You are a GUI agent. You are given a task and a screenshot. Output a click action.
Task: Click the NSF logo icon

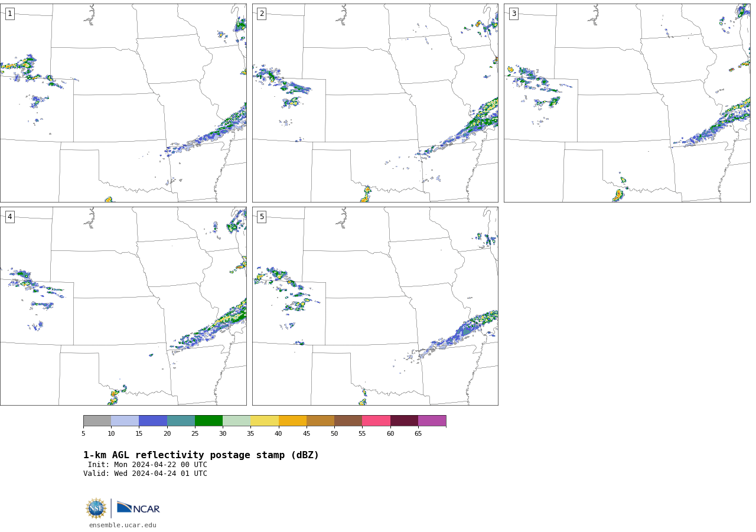coord(96,508)
